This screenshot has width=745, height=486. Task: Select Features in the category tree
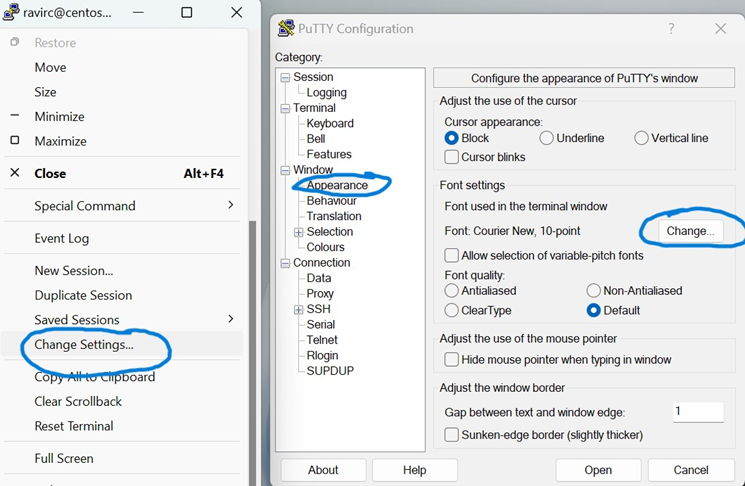click(x=329, y=154)
